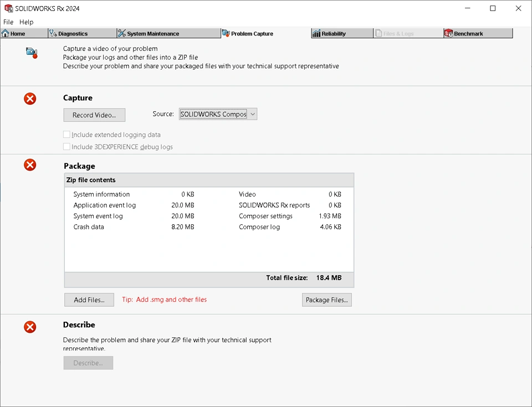Click the 8.20 MB crash data size
The image size is (532, 407).
pos(182,226)
